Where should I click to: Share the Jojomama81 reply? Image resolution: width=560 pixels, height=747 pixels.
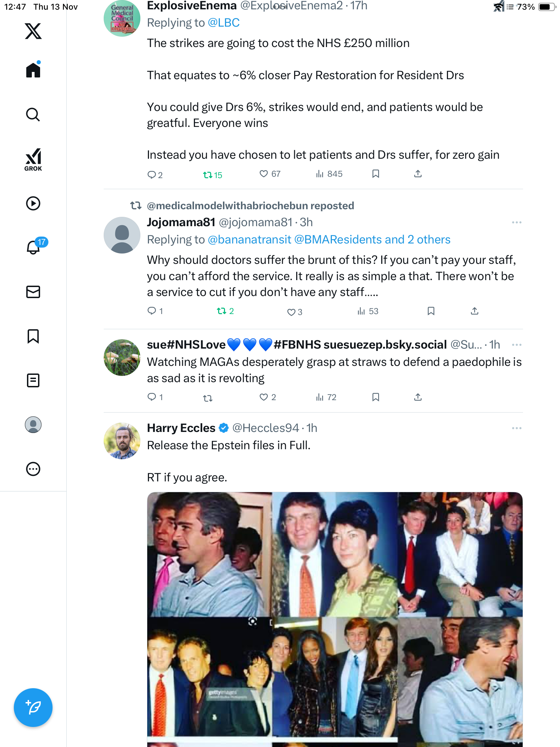pyautogui.click(x=475, y=311)
